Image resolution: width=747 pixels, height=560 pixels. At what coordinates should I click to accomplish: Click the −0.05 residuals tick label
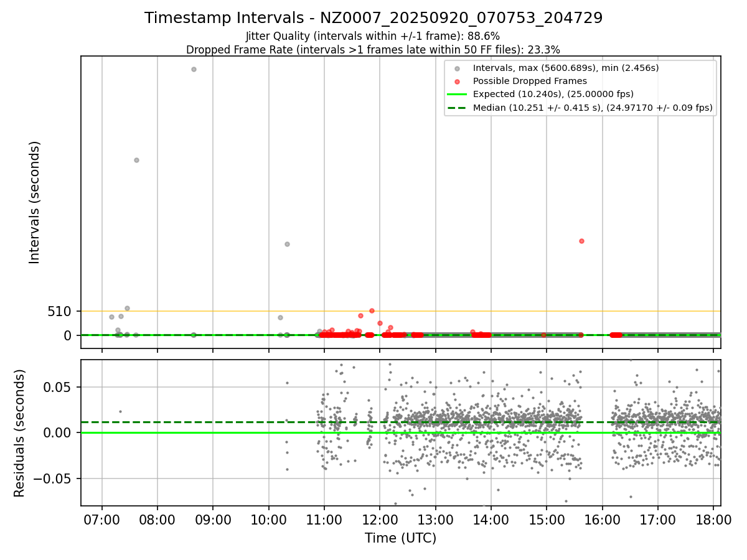pos(52,478)
